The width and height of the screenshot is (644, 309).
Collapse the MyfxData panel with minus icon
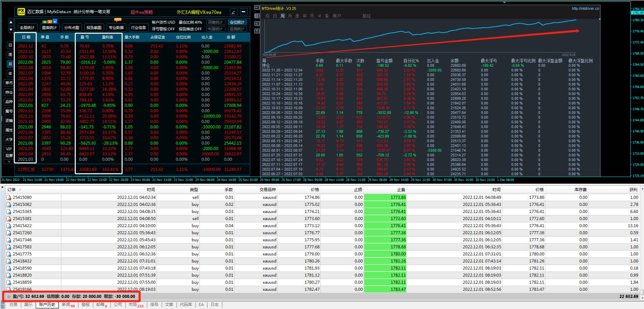click(x=243, y=12)
